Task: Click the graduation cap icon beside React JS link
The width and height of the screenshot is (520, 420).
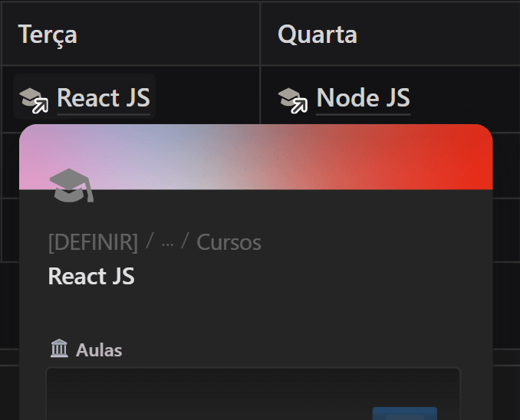Action: [x=34, y=99]
